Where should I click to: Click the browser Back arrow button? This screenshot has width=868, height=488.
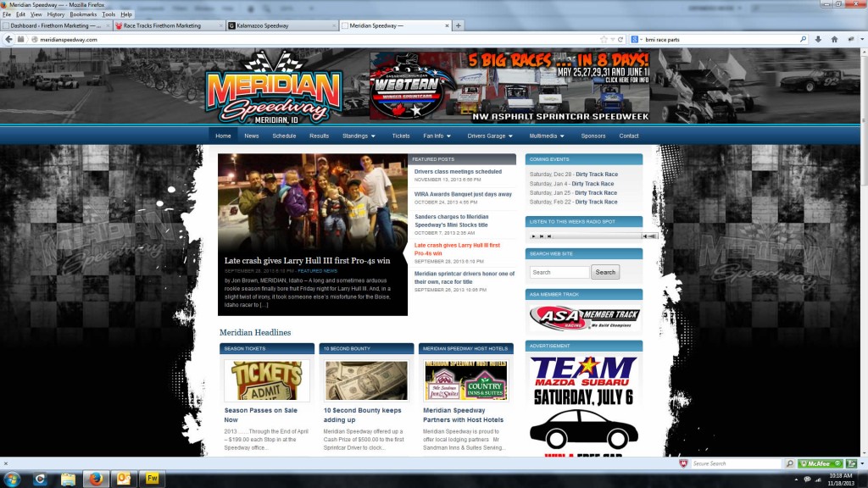click(8, 39)
